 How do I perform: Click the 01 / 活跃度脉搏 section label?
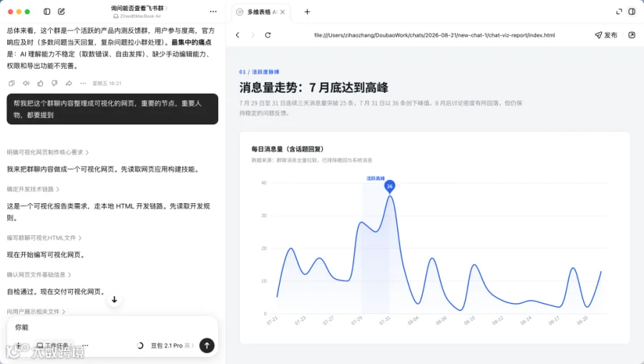259,72
